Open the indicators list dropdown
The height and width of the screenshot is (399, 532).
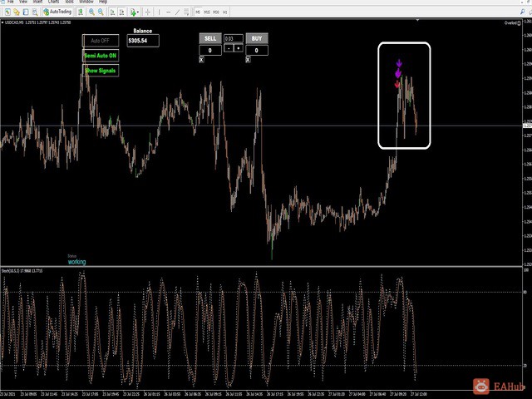pos(135,12)
